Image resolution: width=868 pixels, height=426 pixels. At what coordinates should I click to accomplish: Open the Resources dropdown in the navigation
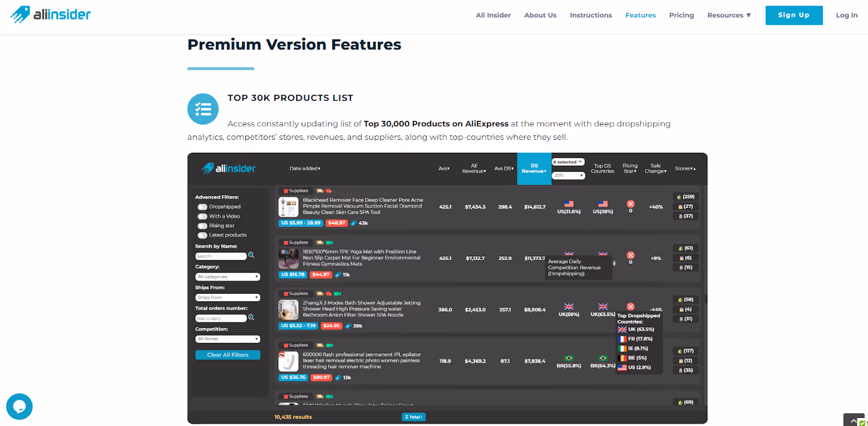pos(729,15)
